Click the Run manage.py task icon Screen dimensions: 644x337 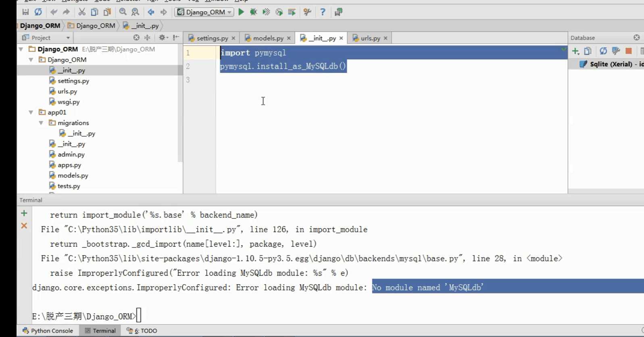click(292, 12)
